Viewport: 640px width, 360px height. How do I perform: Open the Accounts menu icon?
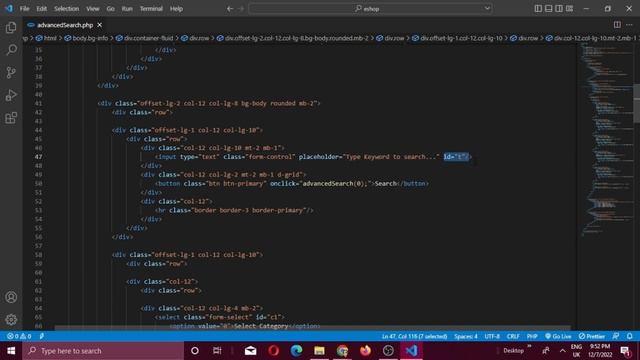11,297
